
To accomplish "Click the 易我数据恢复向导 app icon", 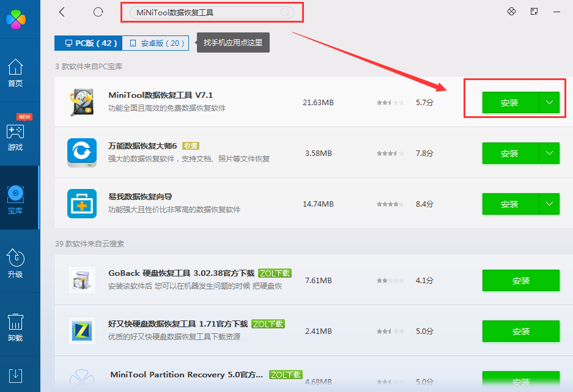I will pyautogui.click(x=82, y=204).
